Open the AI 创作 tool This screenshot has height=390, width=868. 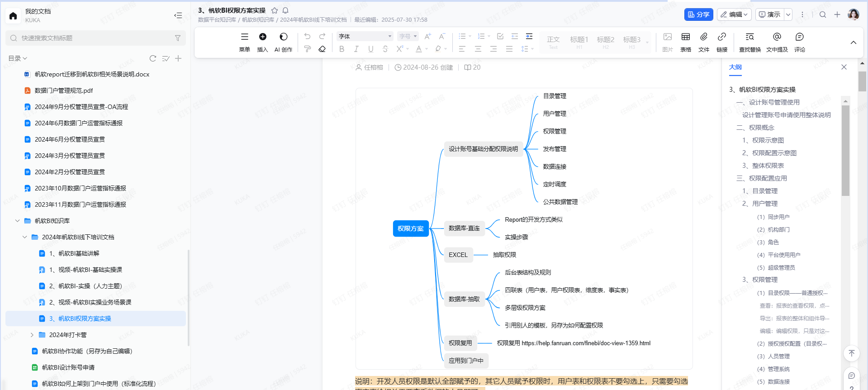(283, 37)
